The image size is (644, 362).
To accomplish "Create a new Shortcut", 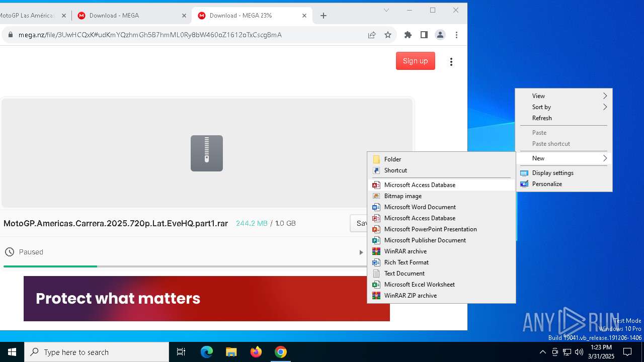I will (x=441, y=170).
